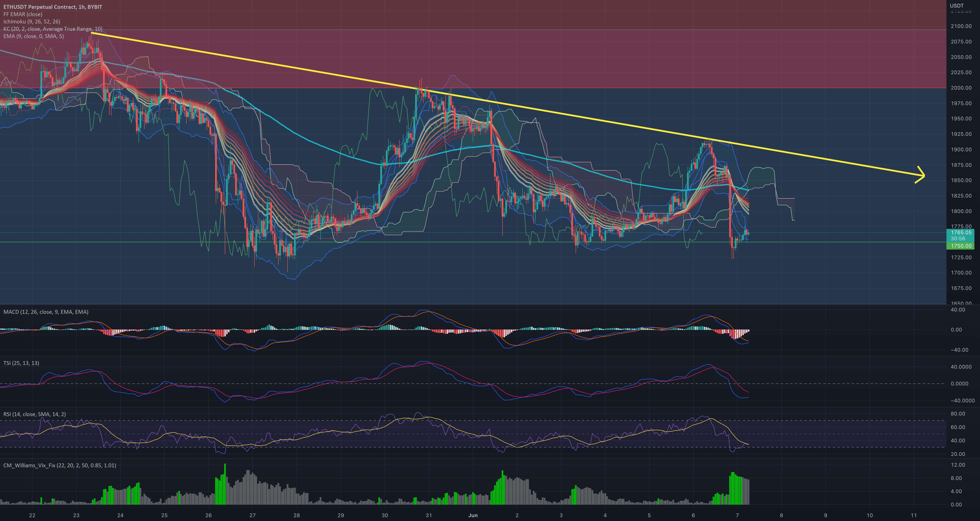Image resolution: width=980 pixels, height=521 pixels.
Task: Select the FF EMAR (close) indicator label
Action: point(23,14)
